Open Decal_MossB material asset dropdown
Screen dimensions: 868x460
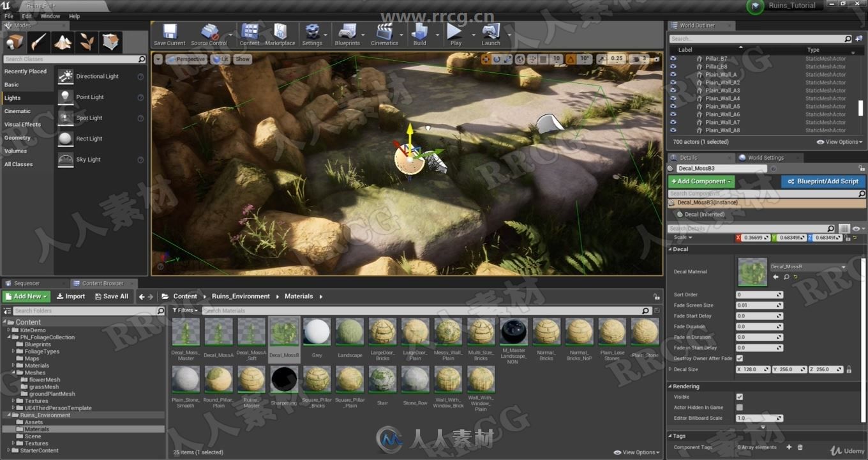click(x=808, y=267)
